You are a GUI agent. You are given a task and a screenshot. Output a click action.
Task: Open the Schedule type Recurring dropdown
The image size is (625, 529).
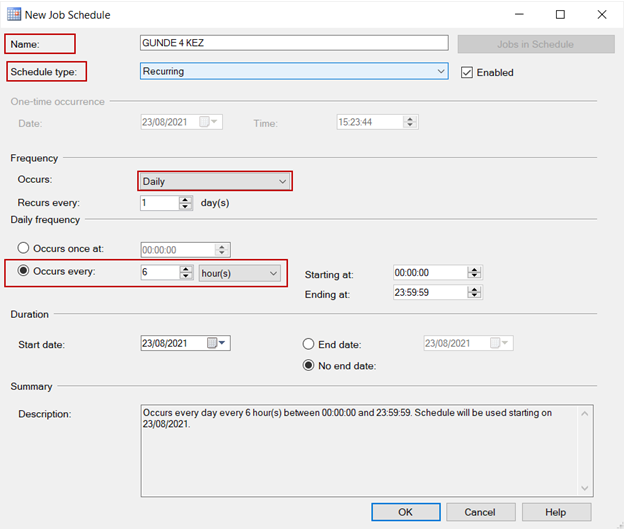click(x=294, y=71)
